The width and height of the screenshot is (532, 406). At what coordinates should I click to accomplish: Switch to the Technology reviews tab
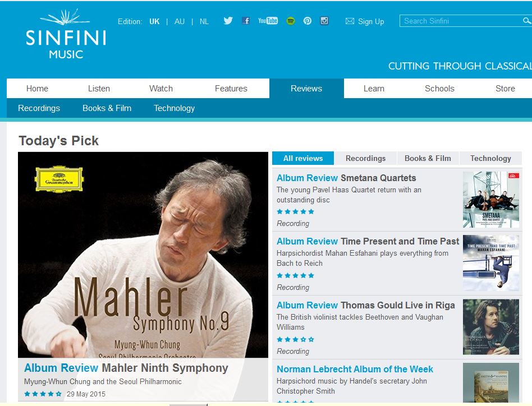(x=490, y=158)
